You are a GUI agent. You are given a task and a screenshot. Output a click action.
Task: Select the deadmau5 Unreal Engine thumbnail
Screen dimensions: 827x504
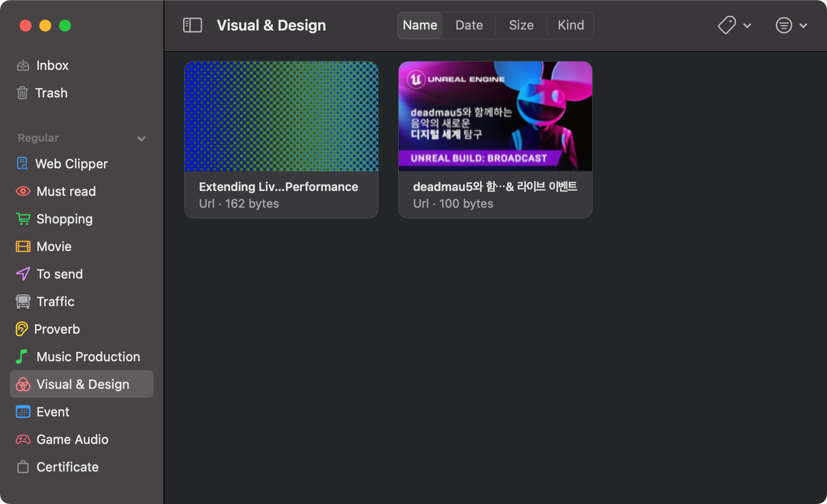pos(495,116)
